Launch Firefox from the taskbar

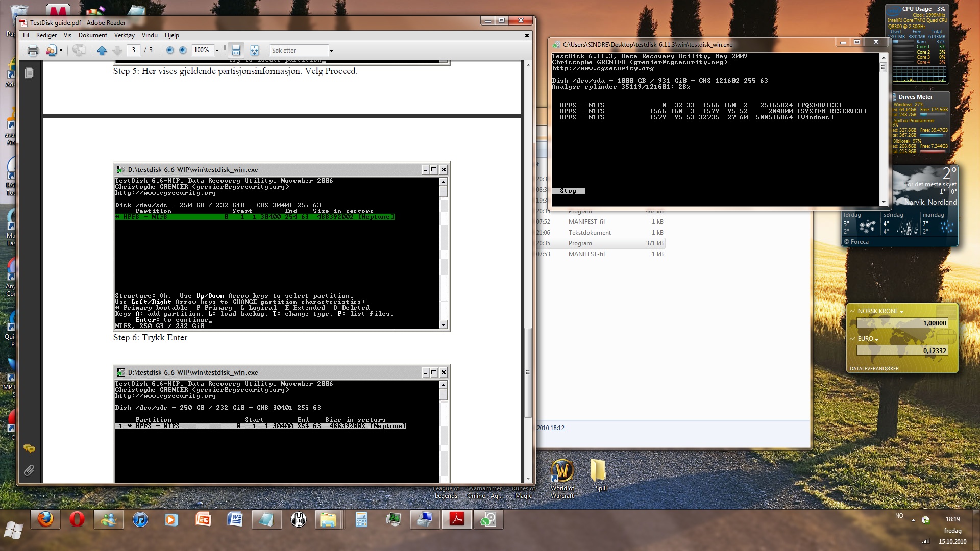[45, 520]
